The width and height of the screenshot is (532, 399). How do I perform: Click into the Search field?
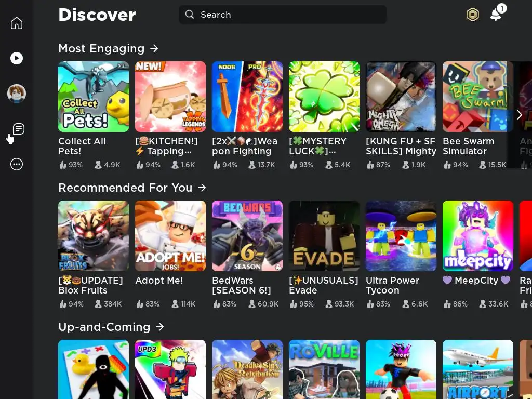coord(283,15)
